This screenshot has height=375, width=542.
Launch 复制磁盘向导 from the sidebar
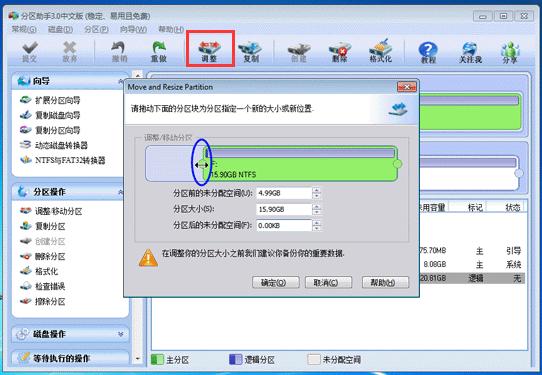(50, 115)
